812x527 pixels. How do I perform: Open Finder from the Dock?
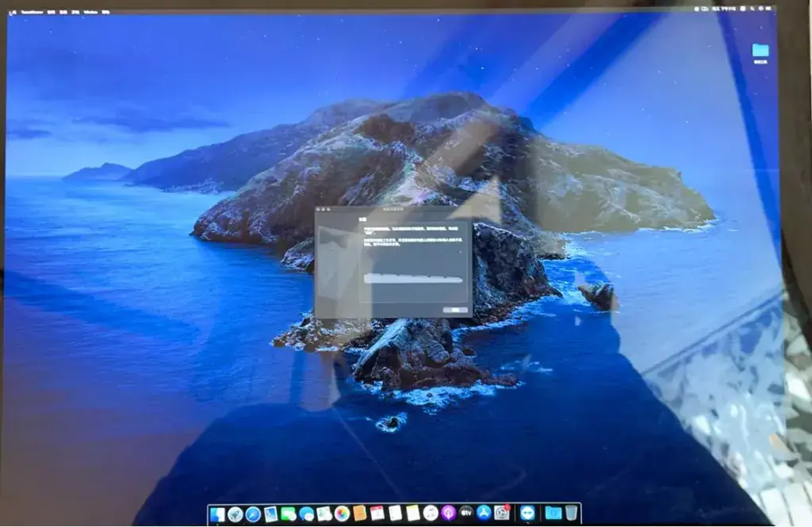pos(217,514)
